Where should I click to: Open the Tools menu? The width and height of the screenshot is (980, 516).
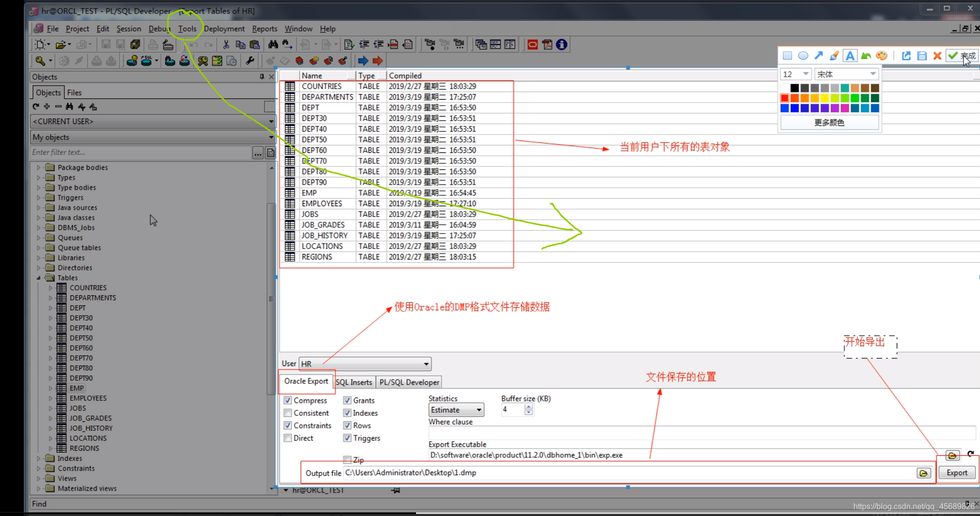[x=187, y=28]
